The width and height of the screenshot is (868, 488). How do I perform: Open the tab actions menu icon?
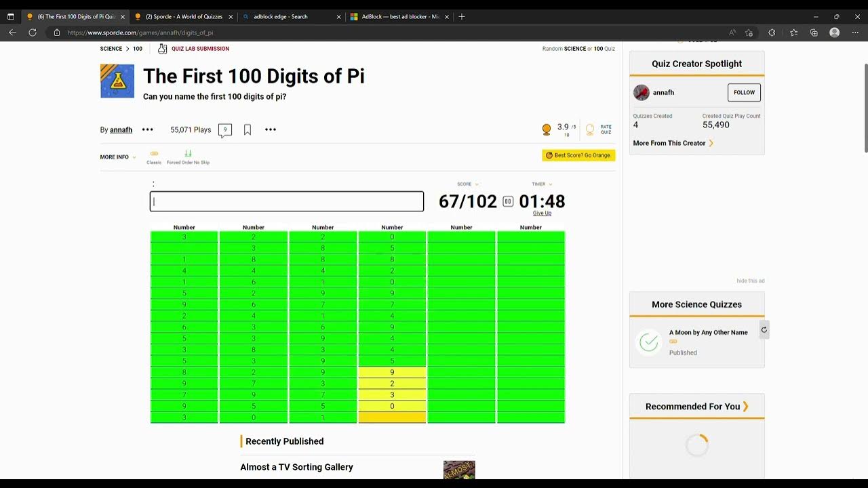[x=11, y=16]
